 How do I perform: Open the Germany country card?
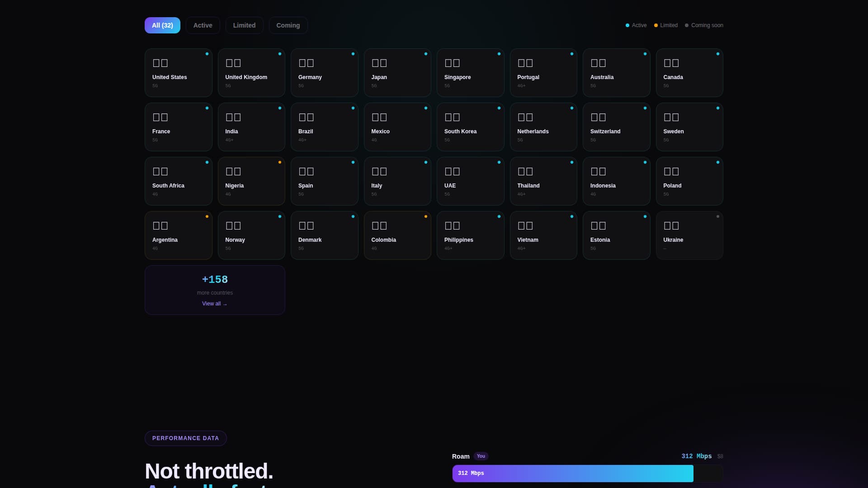click(324, 73)
